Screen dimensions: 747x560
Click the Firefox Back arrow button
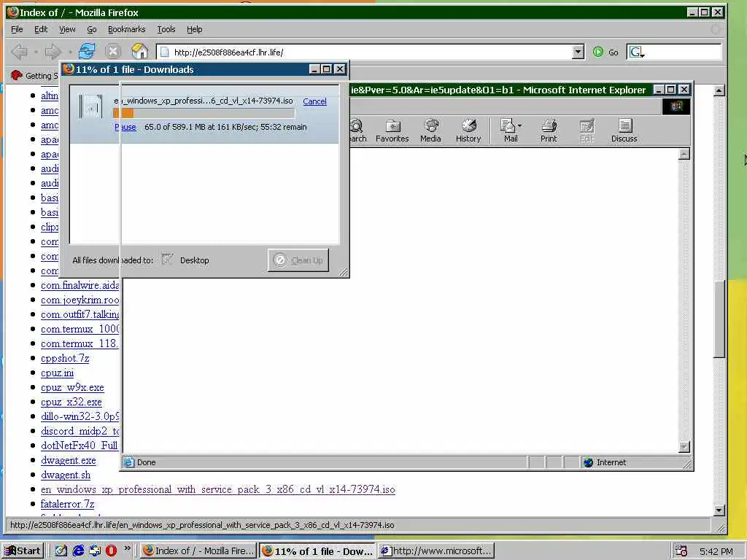point(19,52)
